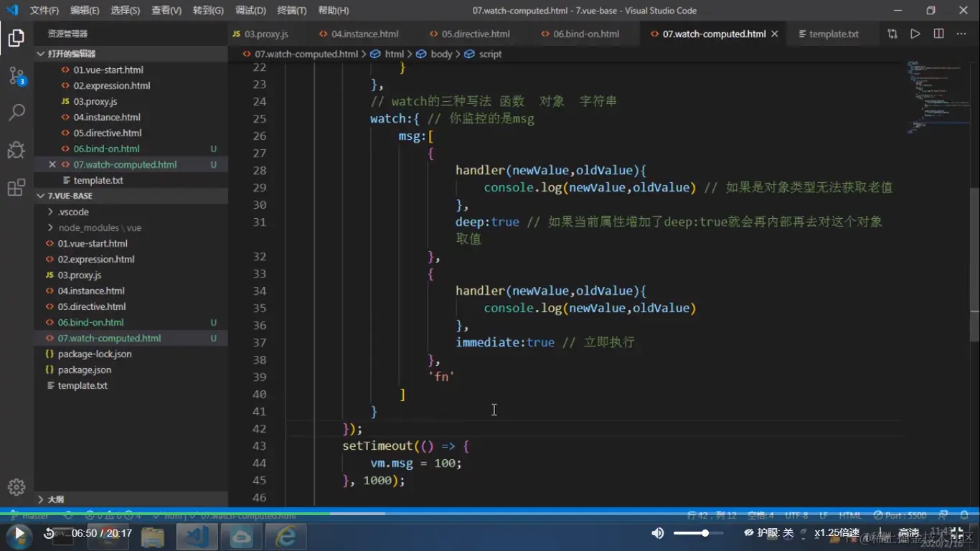Open the Search view in the activity bar

tap(17, 112)
